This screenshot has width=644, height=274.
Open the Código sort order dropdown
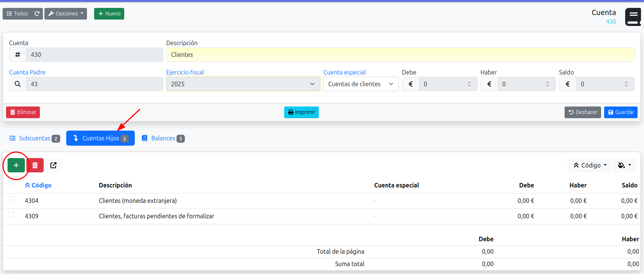tap(589, 165)
